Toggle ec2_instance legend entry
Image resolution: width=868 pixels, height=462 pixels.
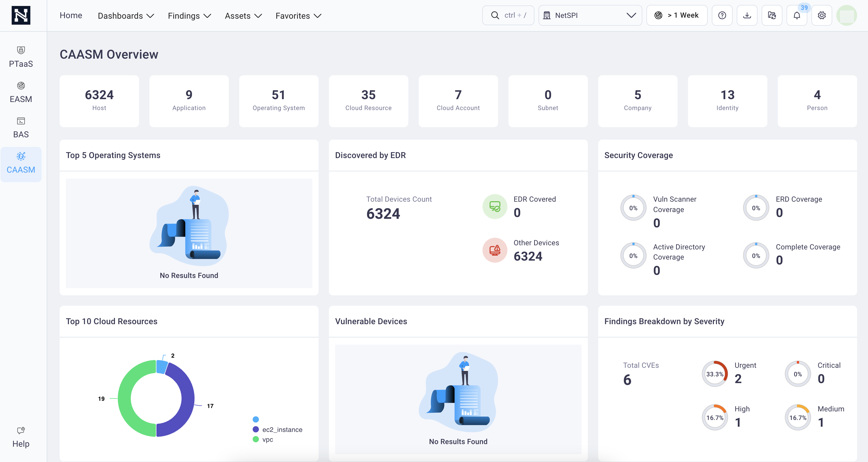(277, 429)
